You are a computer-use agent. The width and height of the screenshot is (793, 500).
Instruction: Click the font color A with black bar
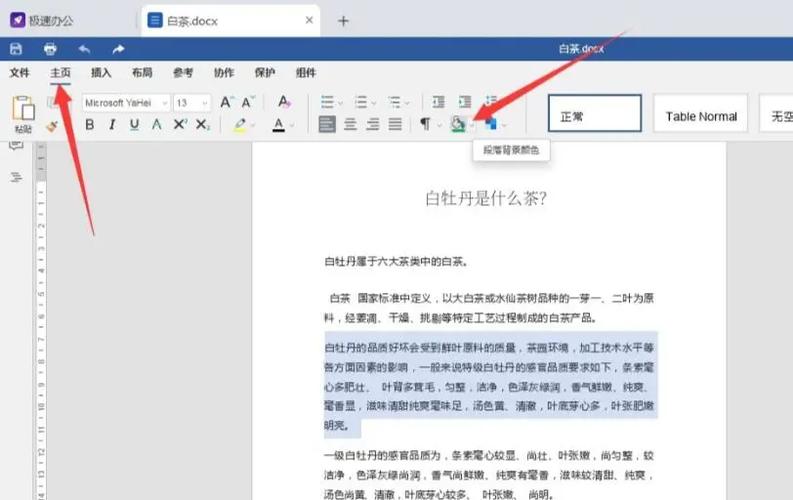point(279,124)
